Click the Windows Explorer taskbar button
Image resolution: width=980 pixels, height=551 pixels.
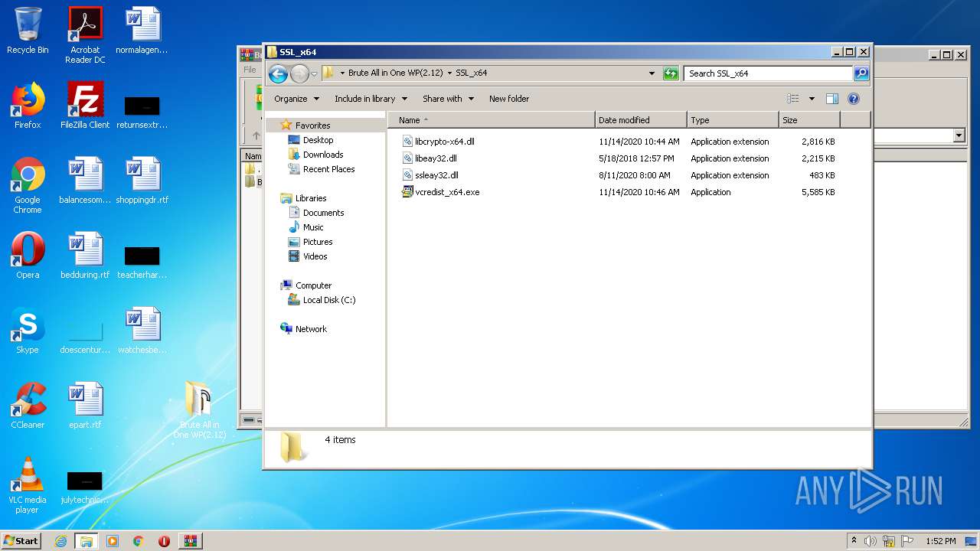pos(86,541)
